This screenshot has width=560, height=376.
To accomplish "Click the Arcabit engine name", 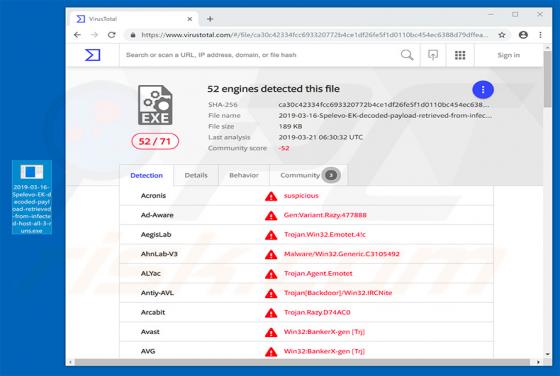I will click(x=153, y=312).
